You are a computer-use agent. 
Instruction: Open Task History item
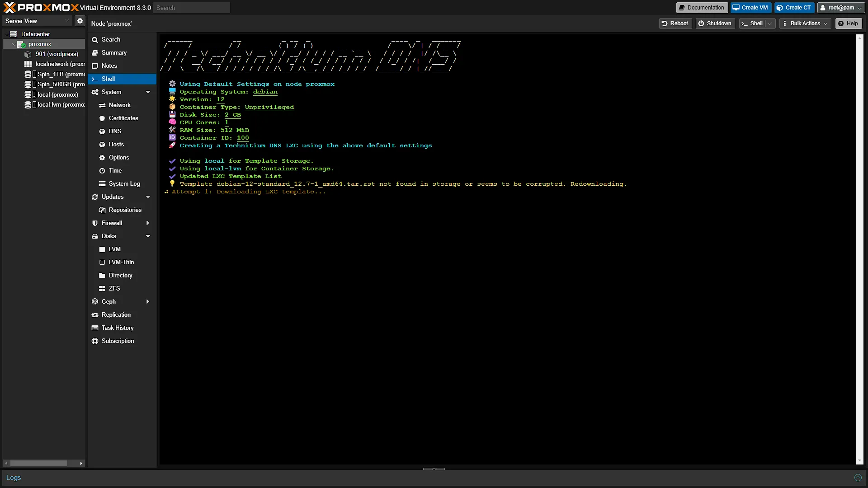[122, 328]
